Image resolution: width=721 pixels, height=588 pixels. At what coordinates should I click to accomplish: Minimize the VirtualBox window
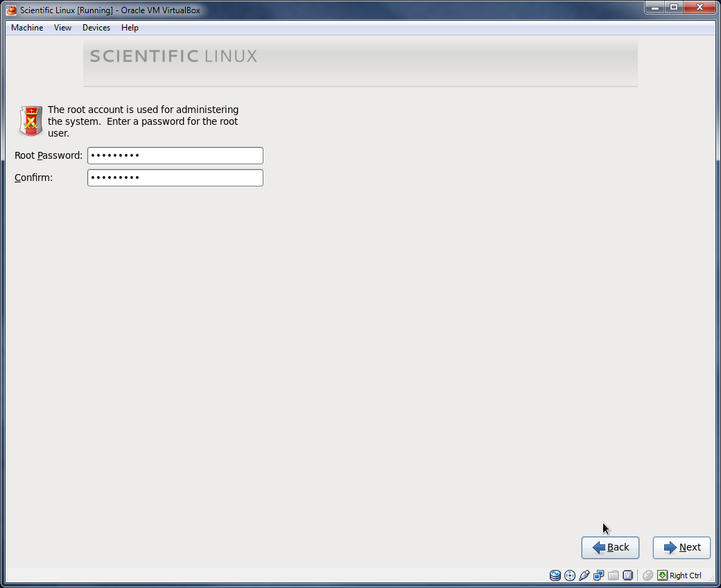coord(654,8)
